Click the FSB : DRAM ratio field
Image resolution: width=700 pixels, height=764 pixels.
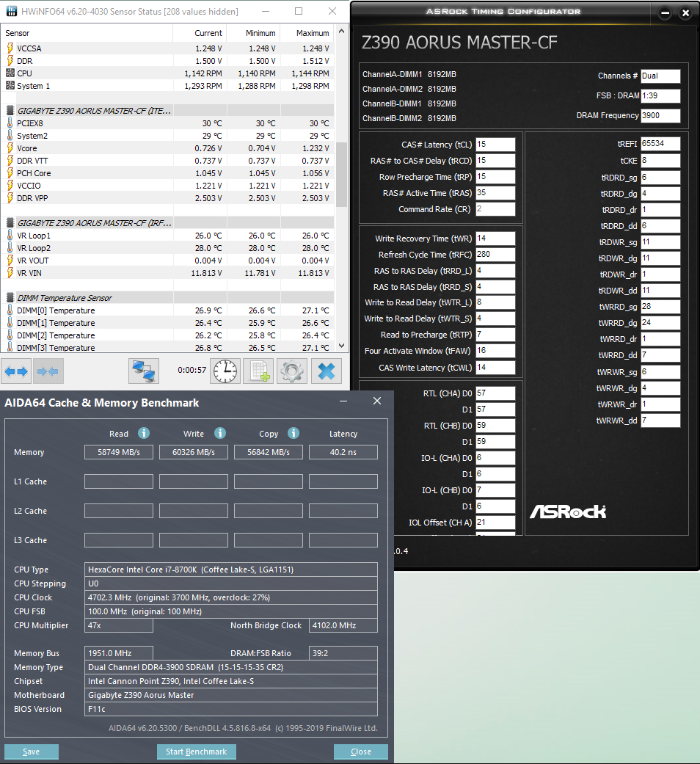(660, 95)
